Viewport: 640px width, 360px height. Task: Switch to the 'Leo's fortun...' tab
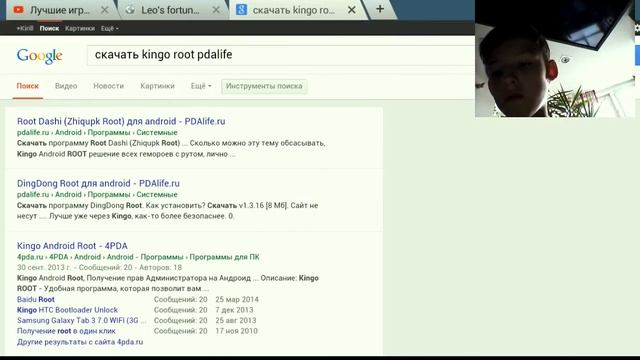coord(171,10)
